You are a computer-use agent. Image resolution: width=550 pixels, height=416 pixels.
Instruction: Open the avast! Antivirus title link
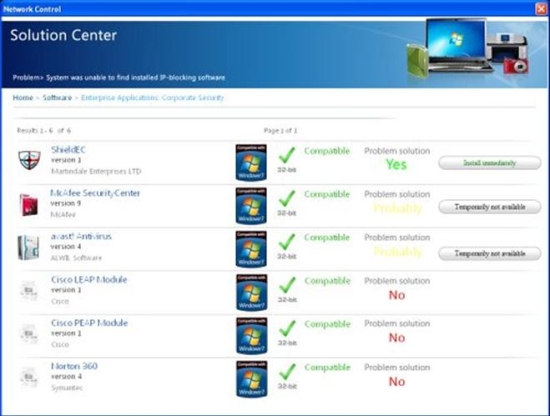pyautogui.click(x=81, y=236)
